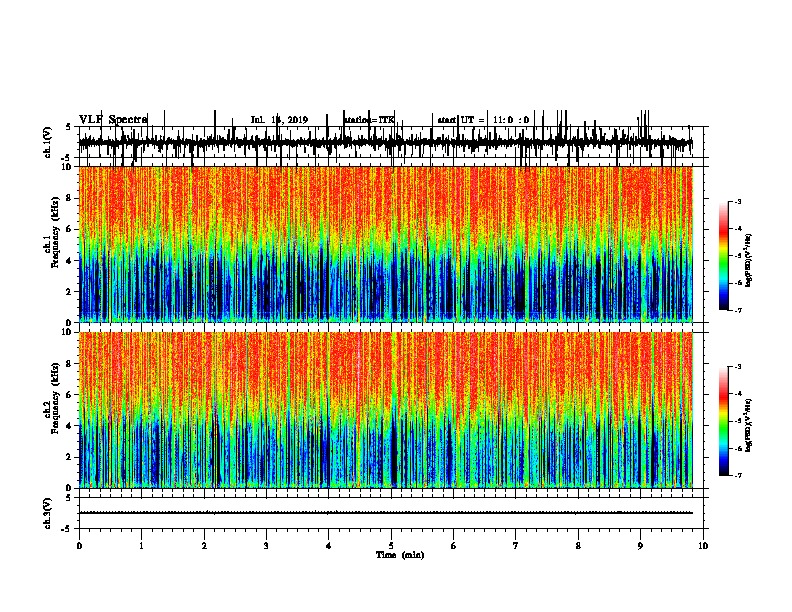Click the log(PSD) label beside the ch.1 colorbar
Screen dimensions: 792x612
tap(749, 260)
